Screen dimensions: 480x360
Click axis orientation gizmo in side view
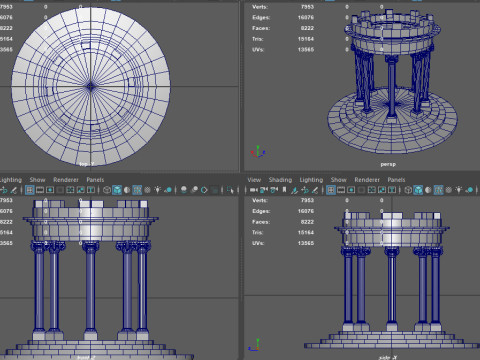255,345
